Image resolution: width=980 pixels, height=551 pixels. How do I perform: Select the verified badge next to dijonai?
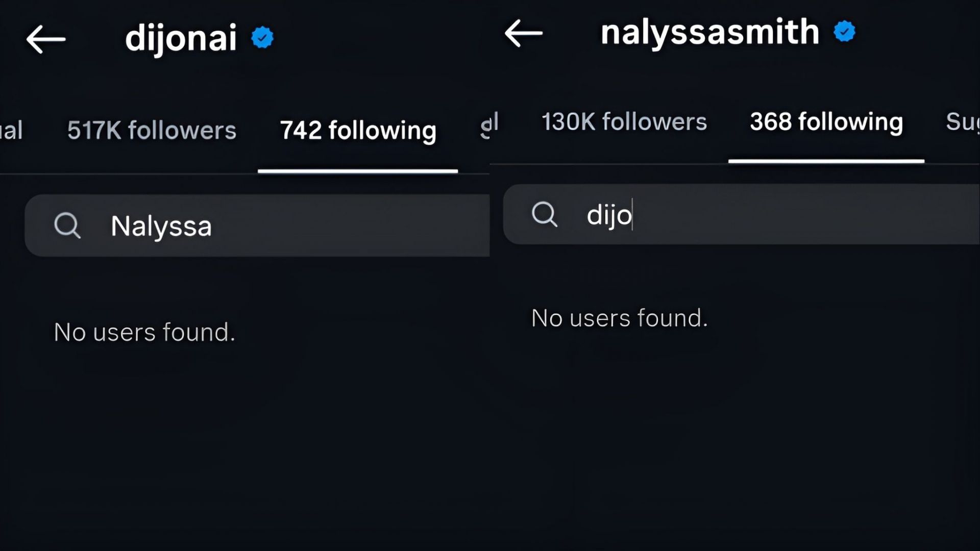pos(262,37)
